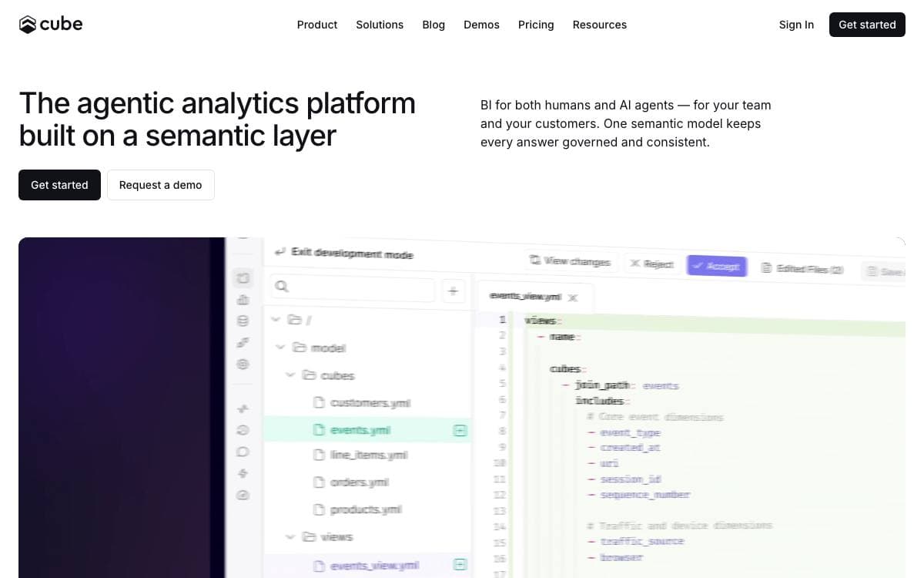Click the 'session_id' code line

click(x=624, y=479)
